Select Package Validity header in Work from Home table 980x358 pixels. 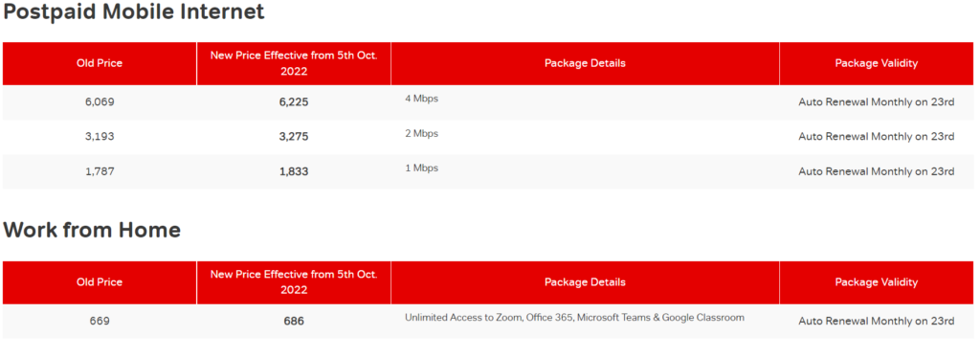(x=877, y=282)
